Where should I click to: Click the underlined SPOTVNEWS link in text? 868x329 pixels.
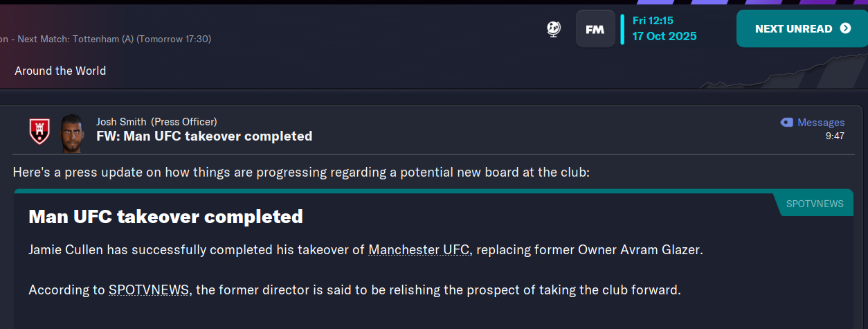pos(149,290)
